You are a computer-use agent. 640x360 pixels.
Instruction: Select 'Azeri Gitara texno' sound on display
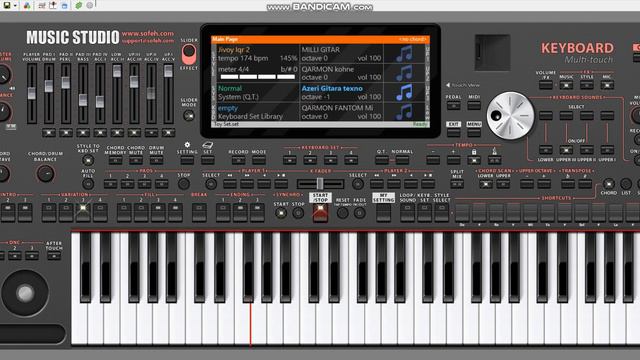(x=332, y=88)
